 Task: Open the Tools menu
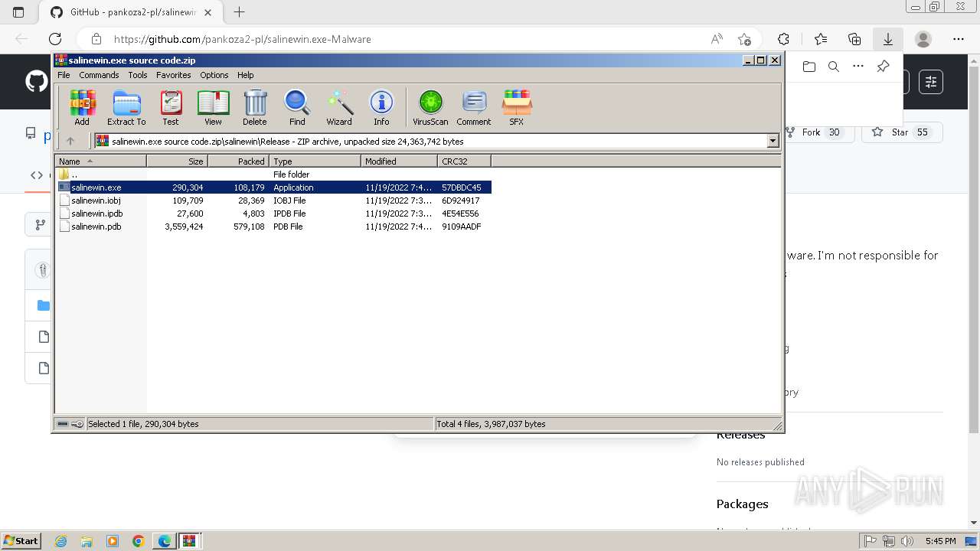point(138,75)
